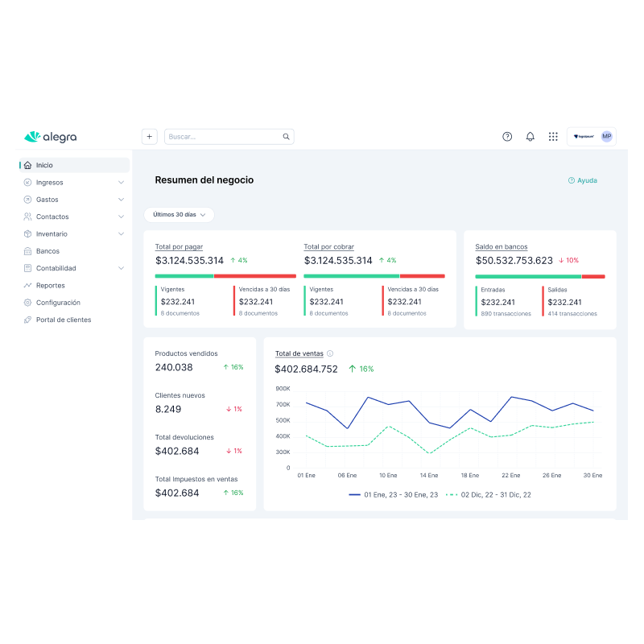Open the apps grid menu

[553, 137]
